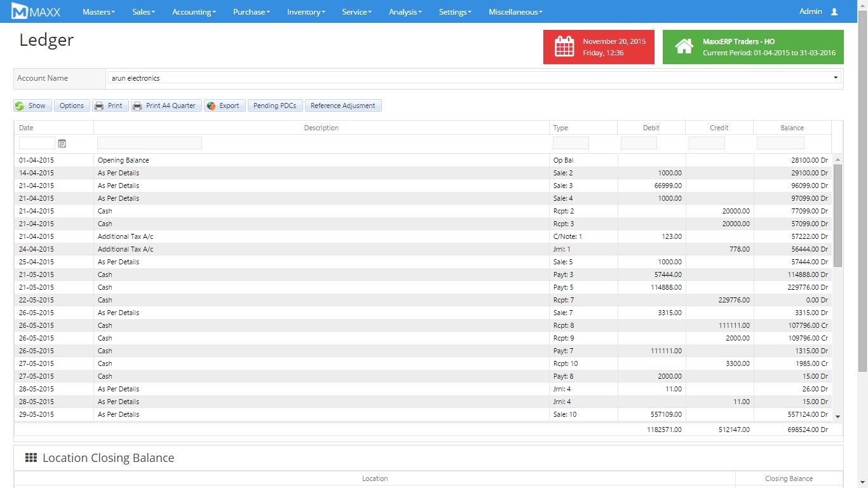The height and width of the screenshot is (488, 868).
Task: Open the Date filter calendar picker
Action: point(62,144)
